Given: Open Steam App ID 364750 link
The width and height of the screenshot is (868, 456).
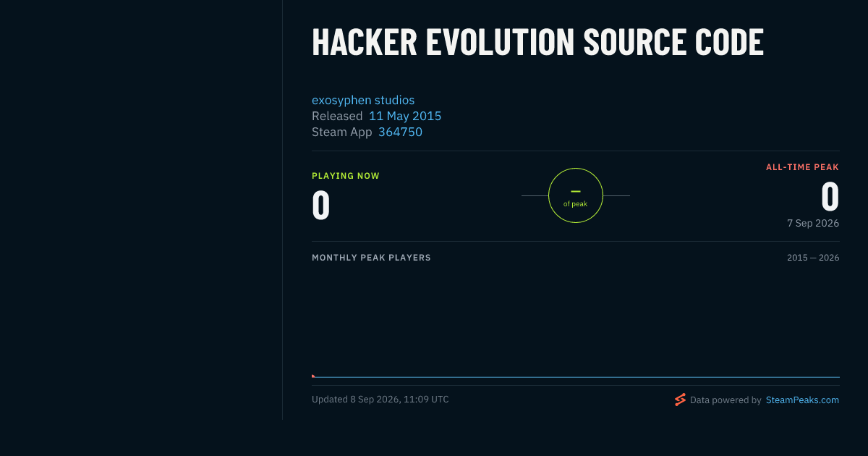Looking at the screenshot, I should 400,132.
